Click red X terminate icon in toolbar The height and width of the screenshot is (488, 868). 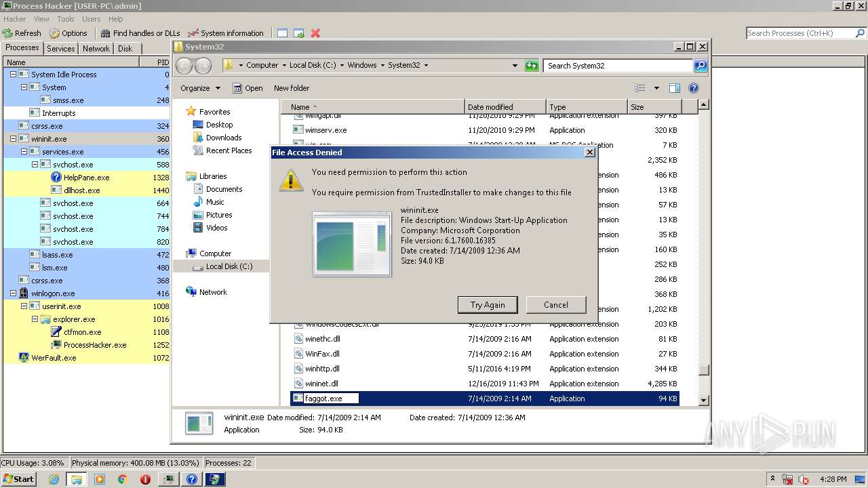click(x=315, y=33)
